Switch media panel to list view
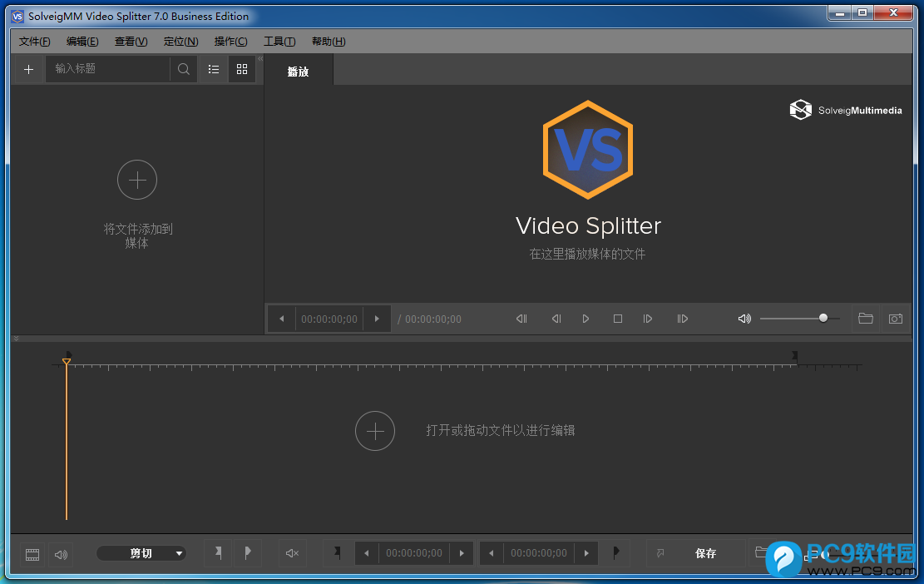 click(213, 70)
